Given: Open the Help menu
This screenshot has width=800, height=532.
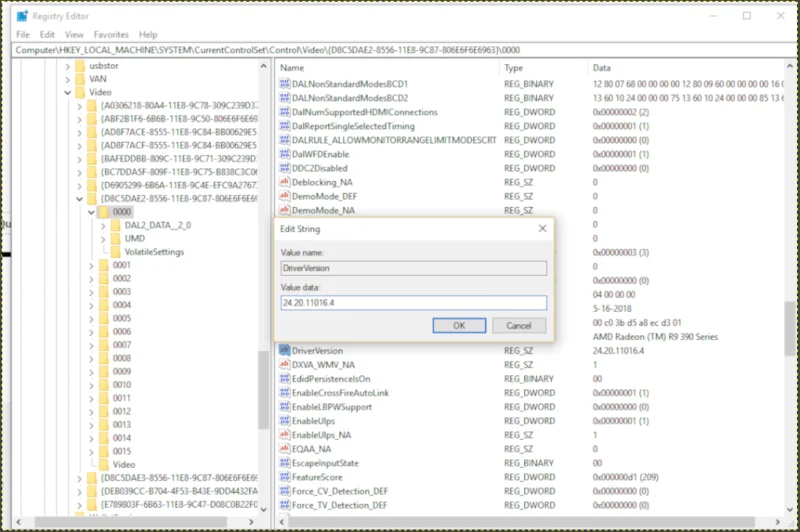Looking at the screenshot, I should pyautogui.click(x=148, y=35).
